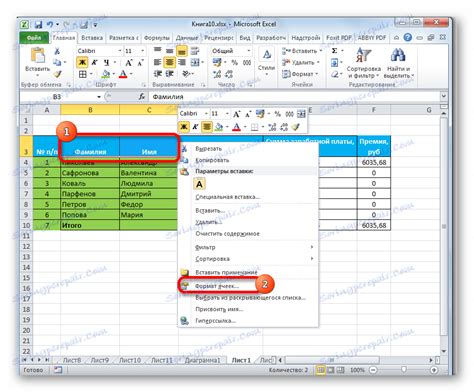Open the Styles (Стили) gallery
474x392 pixels.
click(266, 62)
